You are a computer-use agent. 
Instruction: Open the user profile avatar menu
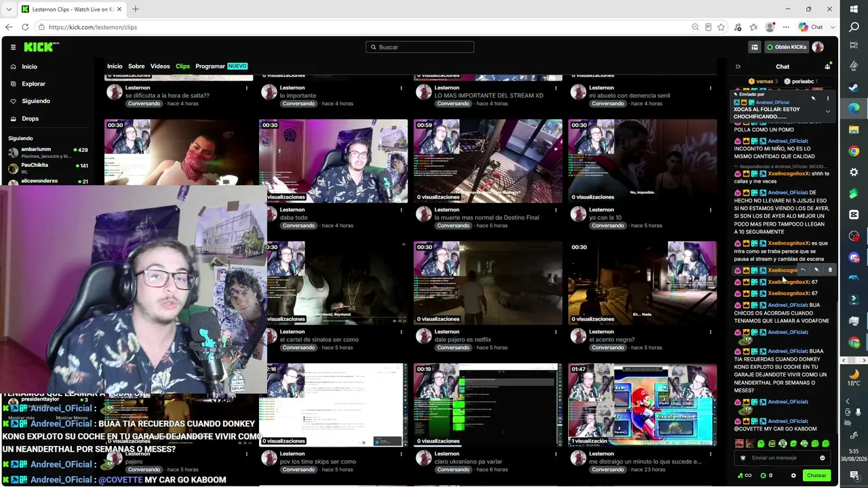point(818,47)
